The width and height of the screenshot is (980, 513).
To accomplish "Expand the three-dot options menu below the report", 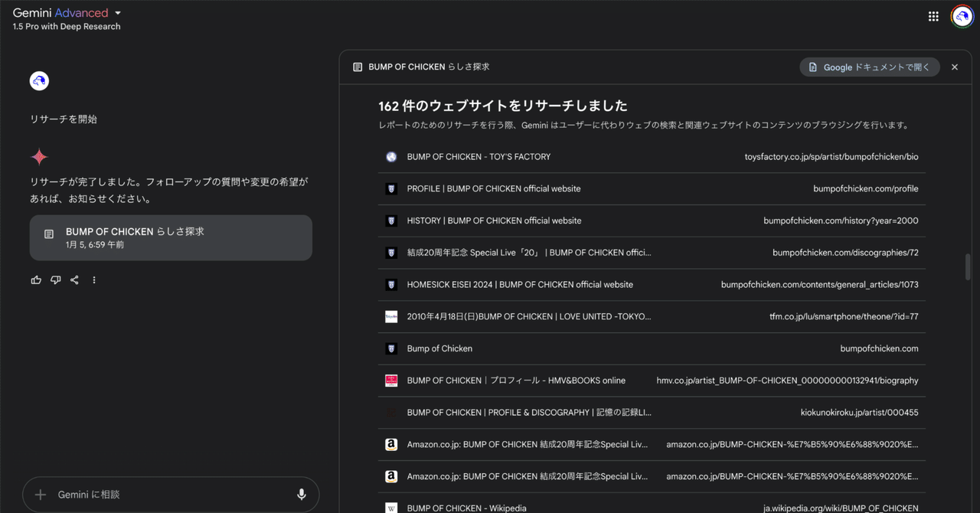I will coord(93,279).
